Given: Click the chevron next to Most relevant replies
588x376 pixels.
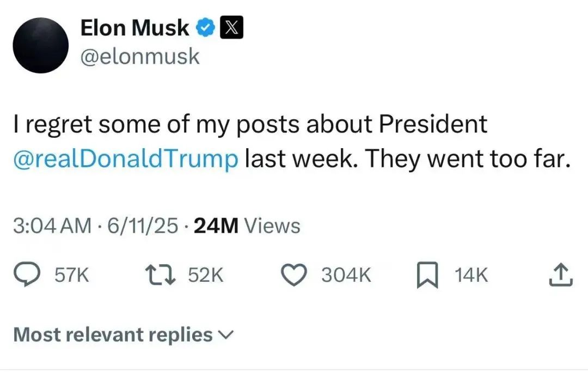Looking at the screenshot, I should pos(225,335).
